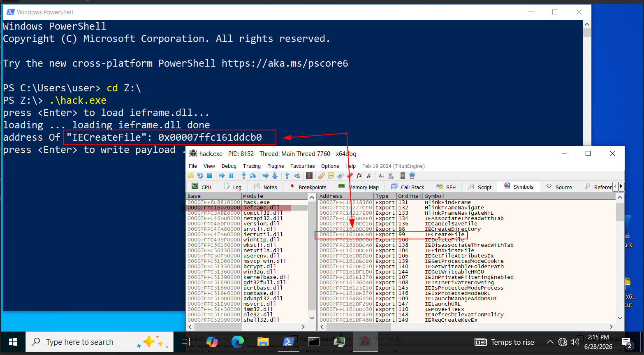This screenshot has height=355, width=644.
Task: Sort by the Address column header
Action: (x=345, y=196)
